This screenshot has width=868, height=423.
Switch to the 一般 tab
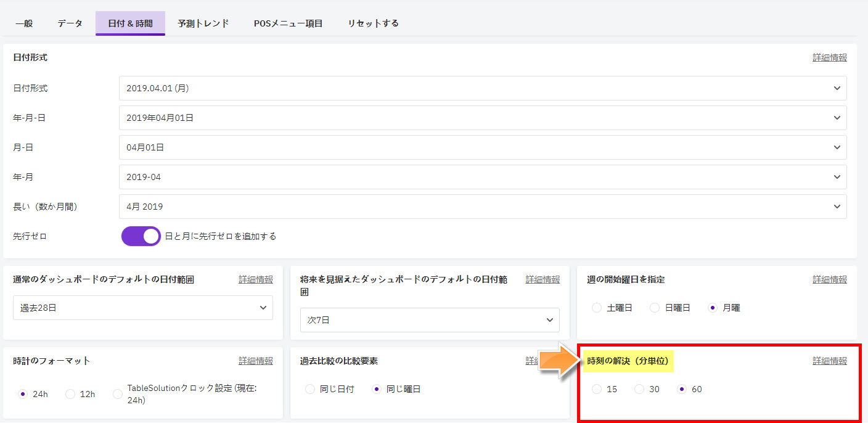24,23
